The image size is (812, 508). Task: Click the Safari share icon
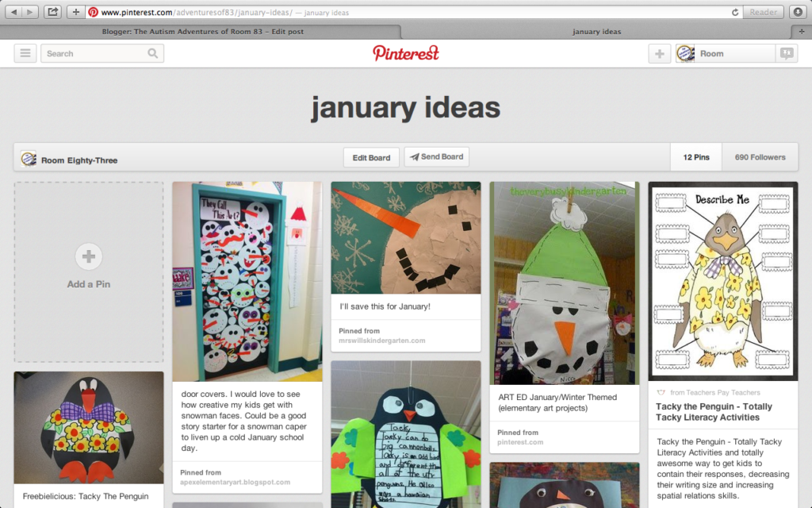pos(52,12)
